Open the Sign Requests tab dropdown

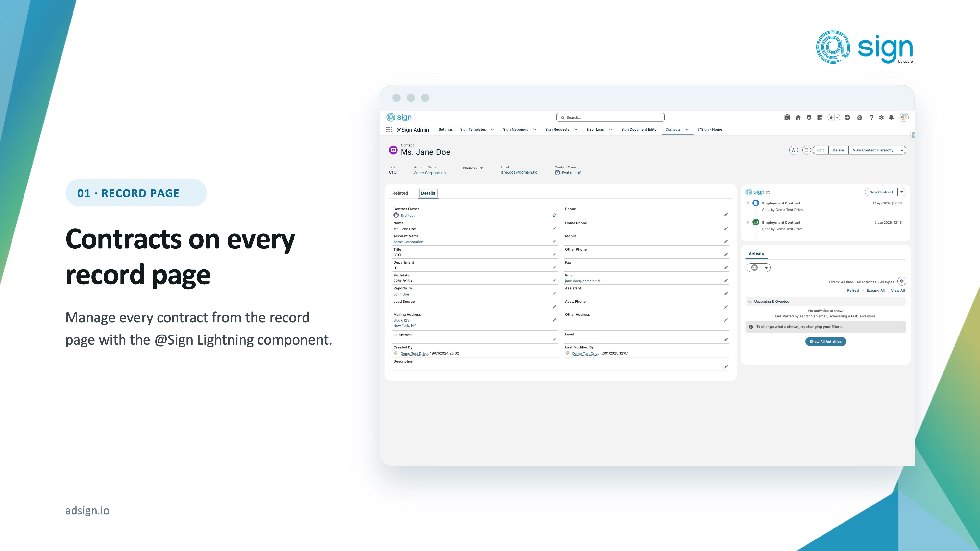tap(576, 130)
